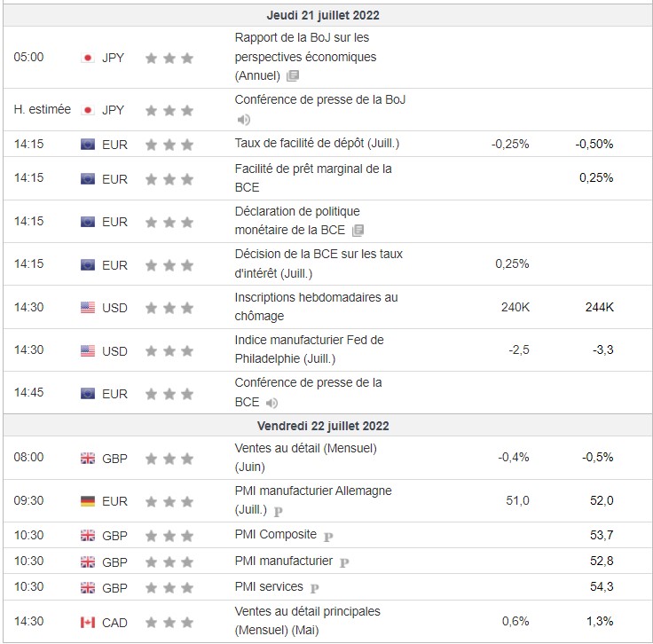Click the "P" icon next to UK PMI manufacturier
The image size is (653, 644).
coord(344,562)
